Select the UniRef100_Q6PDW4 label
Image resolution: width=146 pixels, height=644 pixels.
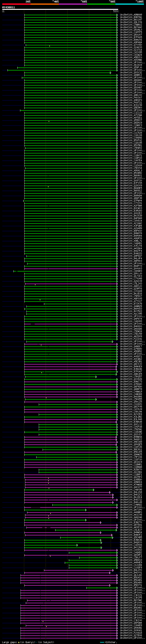131,623
